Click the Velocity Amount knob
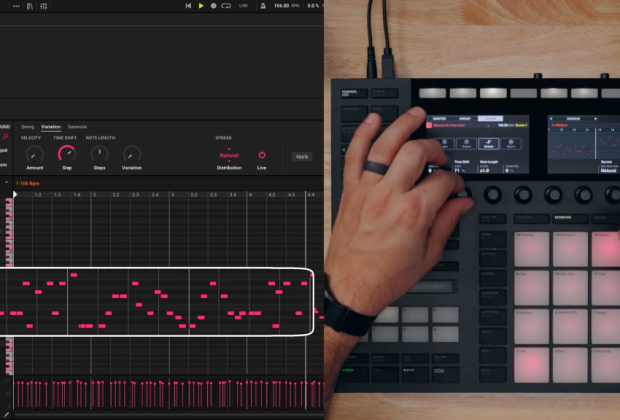Image resolution: width=620 pixels, height=420 pixels. pos(34,153)
